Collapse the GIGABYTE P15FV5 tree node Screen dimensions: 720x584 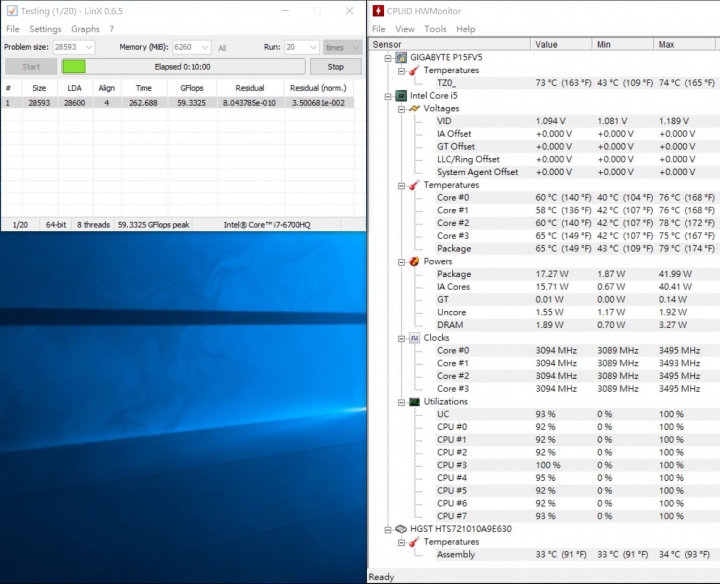388,58
